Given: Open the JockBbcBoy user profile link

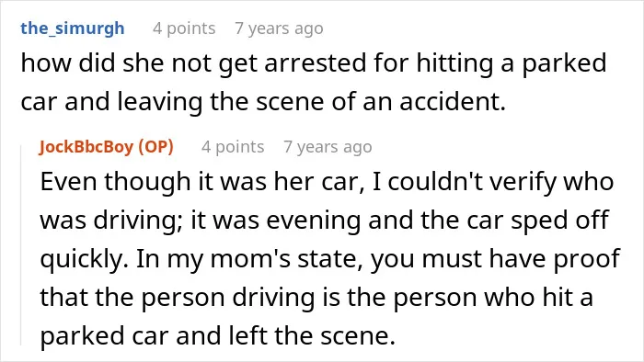Looking at the screenshot, I should pos(86,147).
